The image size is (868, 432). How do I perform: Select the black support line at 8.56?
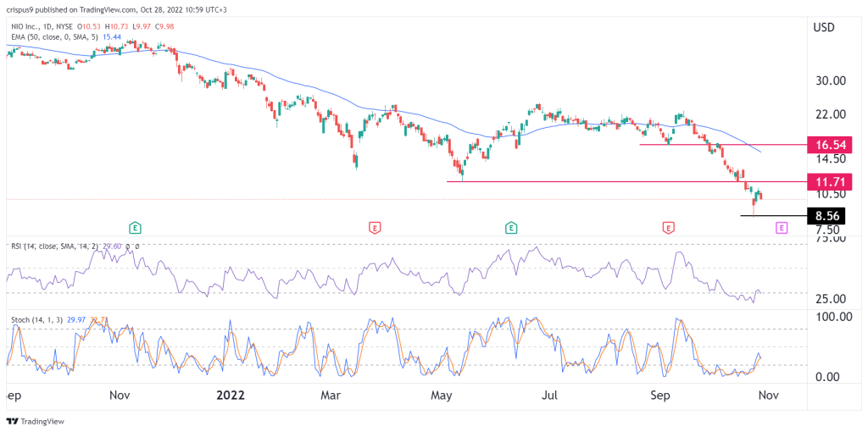[x=773, y=216]
